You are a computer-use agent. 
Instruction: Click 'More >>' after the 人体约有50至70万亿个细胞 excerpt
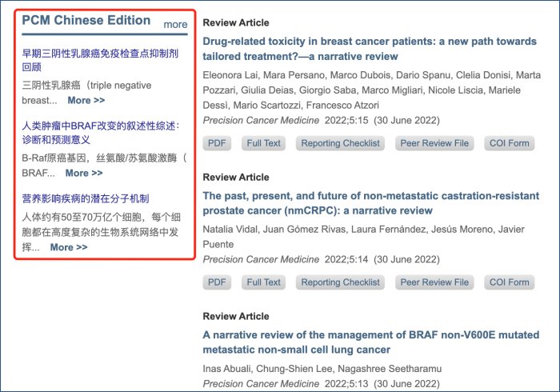point(69,247)
